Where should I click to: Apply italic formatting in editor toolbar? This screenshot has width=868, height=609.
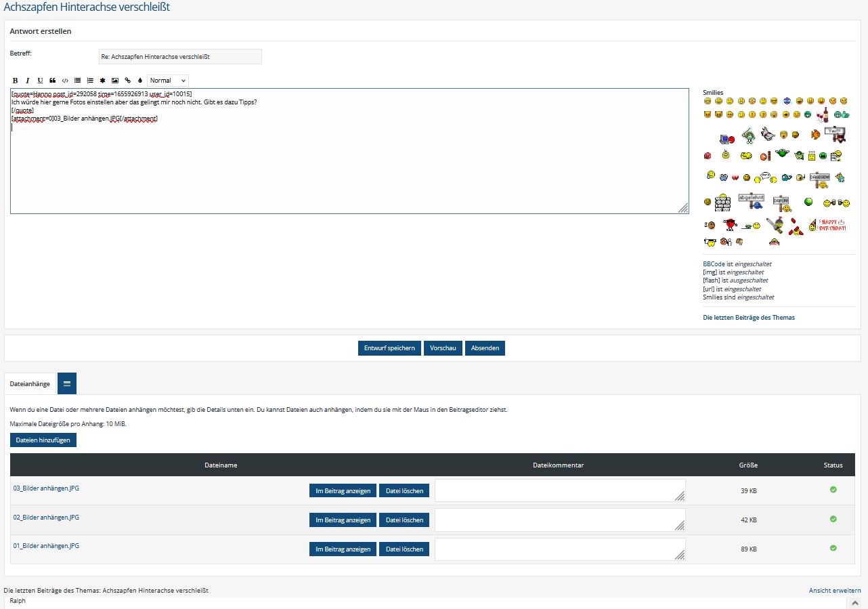point(28,81)
